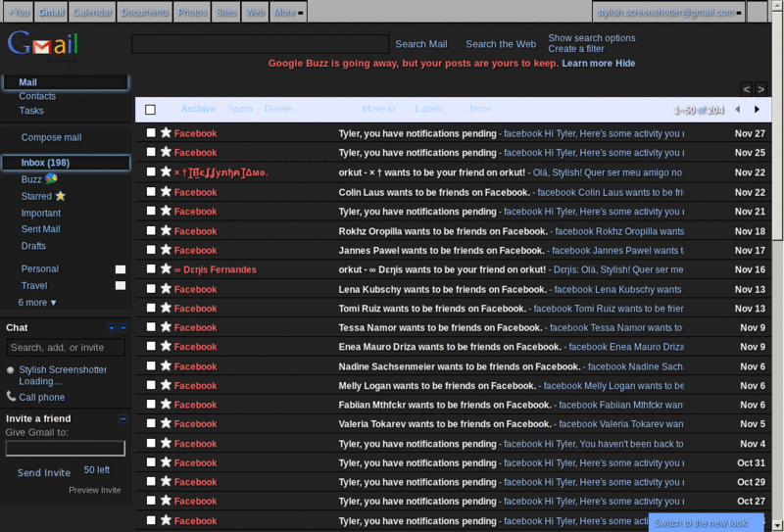
Task: Click Create a filter link
Action: tap(576, 49)
